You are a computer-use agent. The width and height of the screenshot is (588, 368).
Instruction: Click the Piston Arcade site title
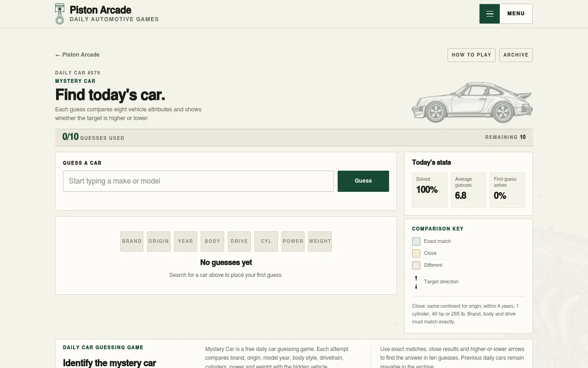(101, 10)
